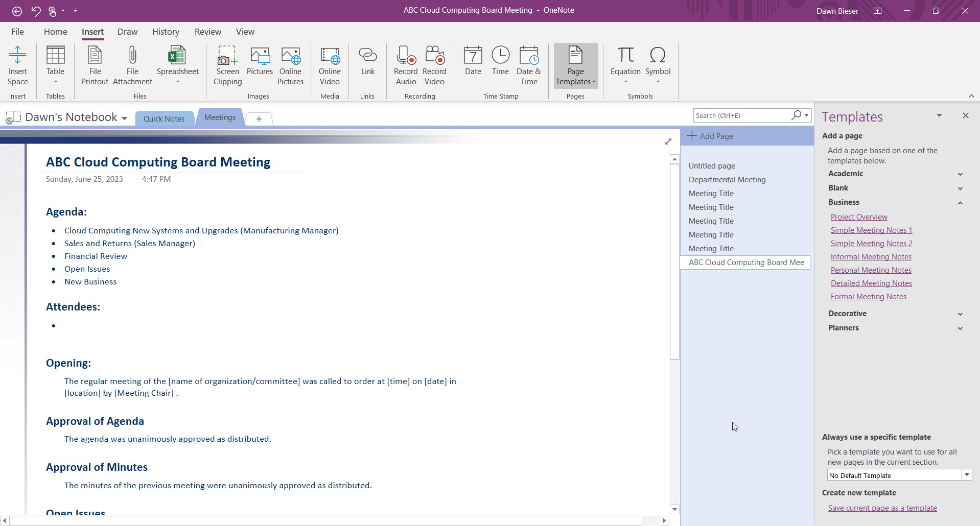The image size is (980, 526).
Task: Toggle Touch/Mouse mode button
Action: click(52, 11)
